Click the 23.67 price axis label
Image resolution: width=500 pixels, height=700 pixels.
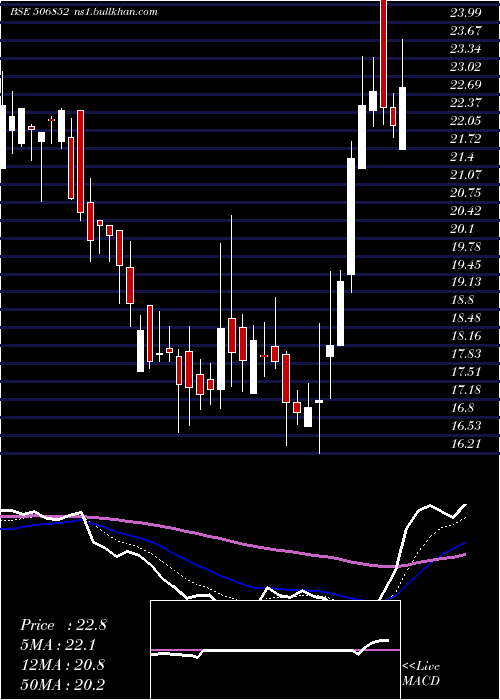[466, 31]
